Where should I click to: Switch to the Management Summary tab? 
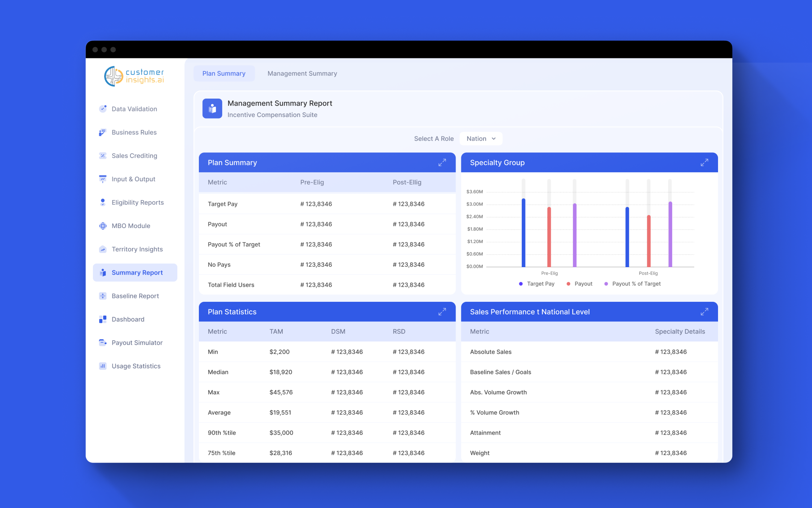pos(302,73)
